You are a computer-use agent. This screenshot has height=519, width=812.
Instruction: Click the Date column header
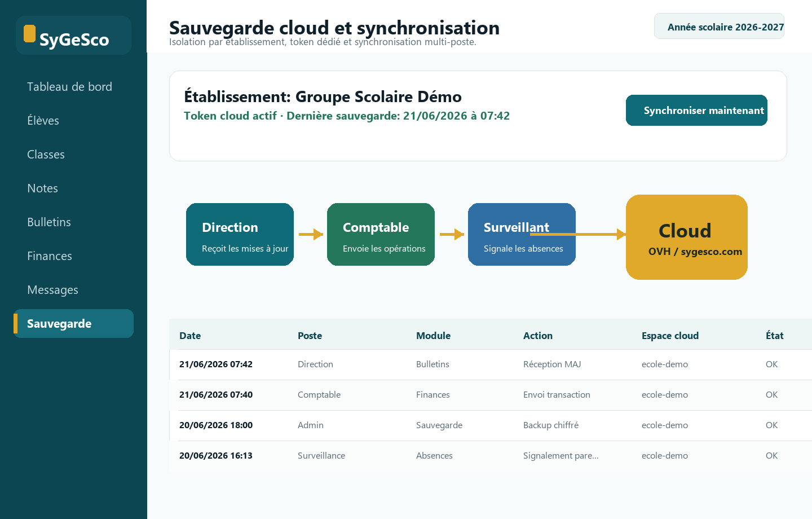190,336
